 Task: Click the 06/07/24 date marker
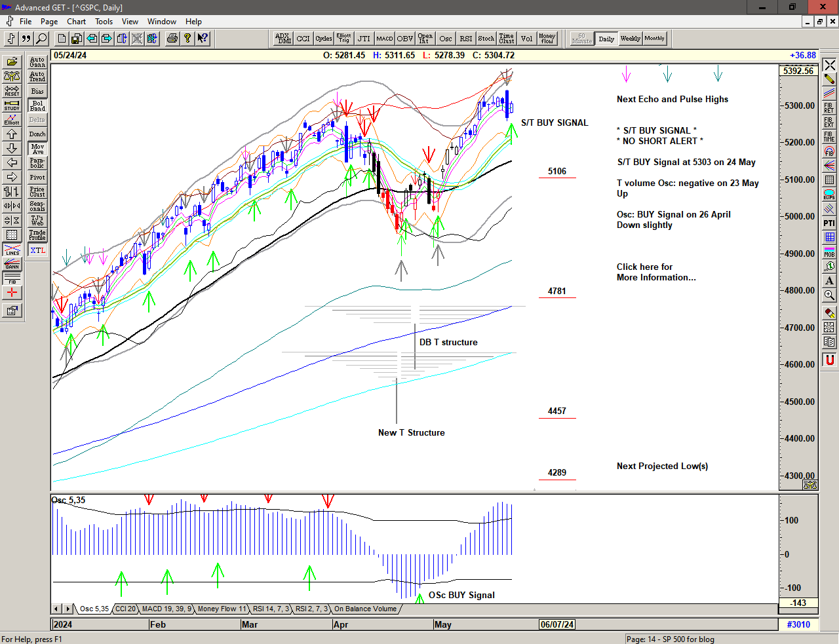pos(556,624)
